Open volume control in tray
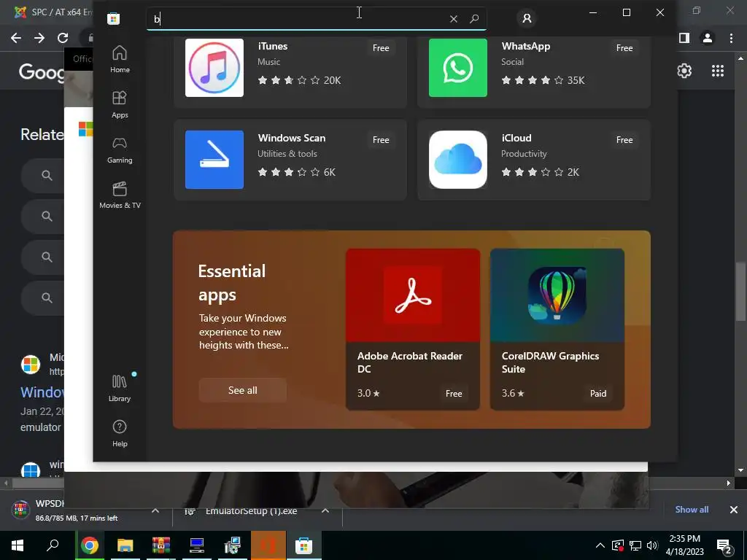Image resolution: width=747 pixels, height=560 pixels. [652, 545]
